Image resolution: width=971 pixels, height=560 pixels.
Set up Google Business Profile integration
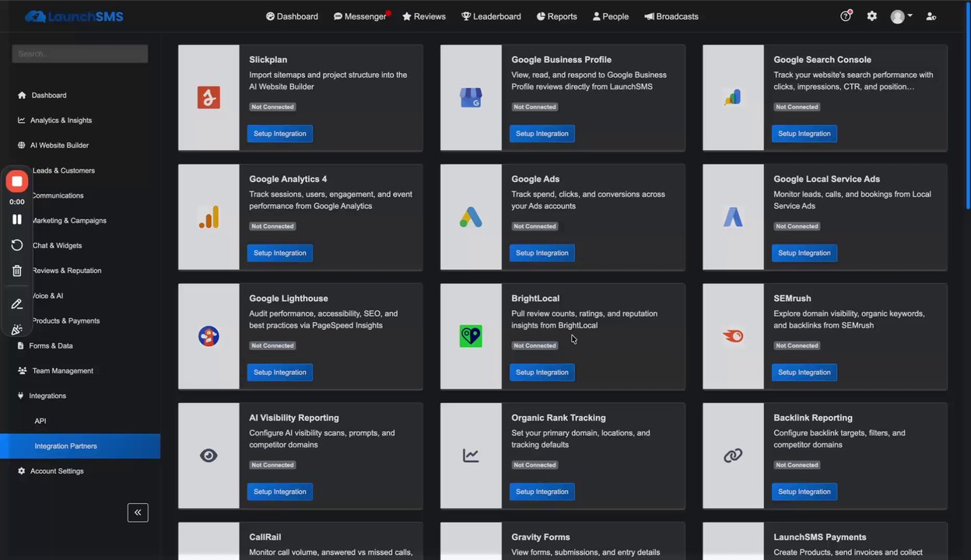542,134
